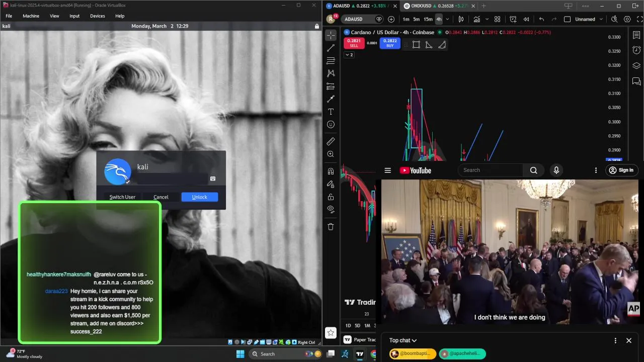Click the YouTube search box
This screenshot has width=644, height=362.
[491, 170]
